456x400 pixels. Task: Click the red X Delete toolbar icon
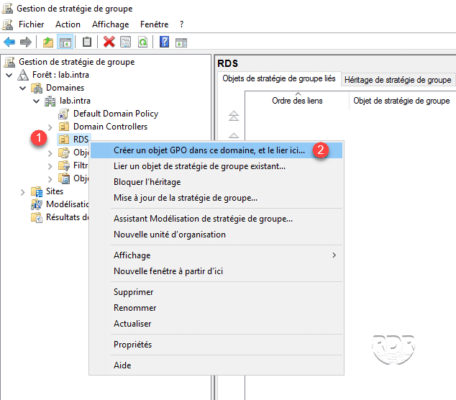click(109, 42)
